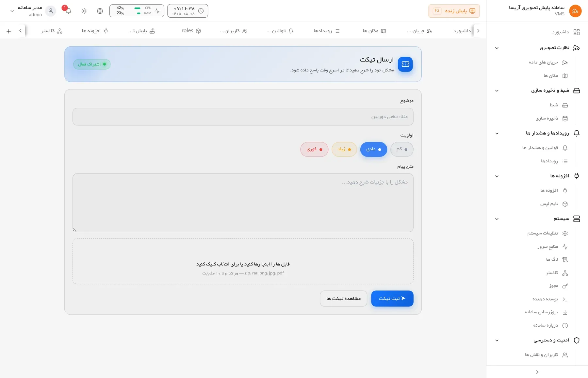Screen dimensions: 588x378
Task: Select کم priority option
Action: (x=402, y=149)
